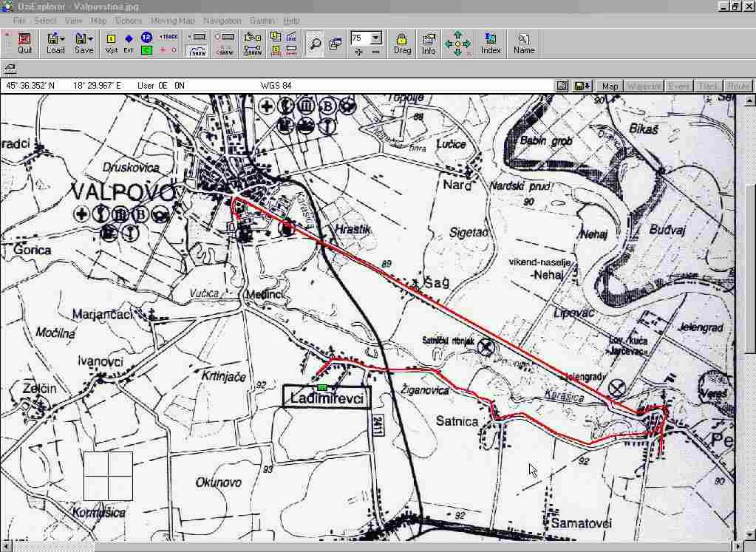Click the Map status bar button
Screen dimensions: 756x552
pos(610,86)
